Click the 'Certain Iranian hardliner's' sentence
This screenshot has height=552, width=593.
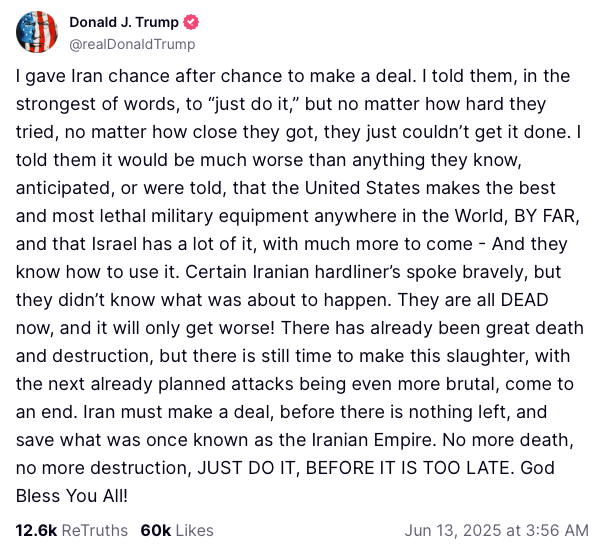tap(293, 272)
